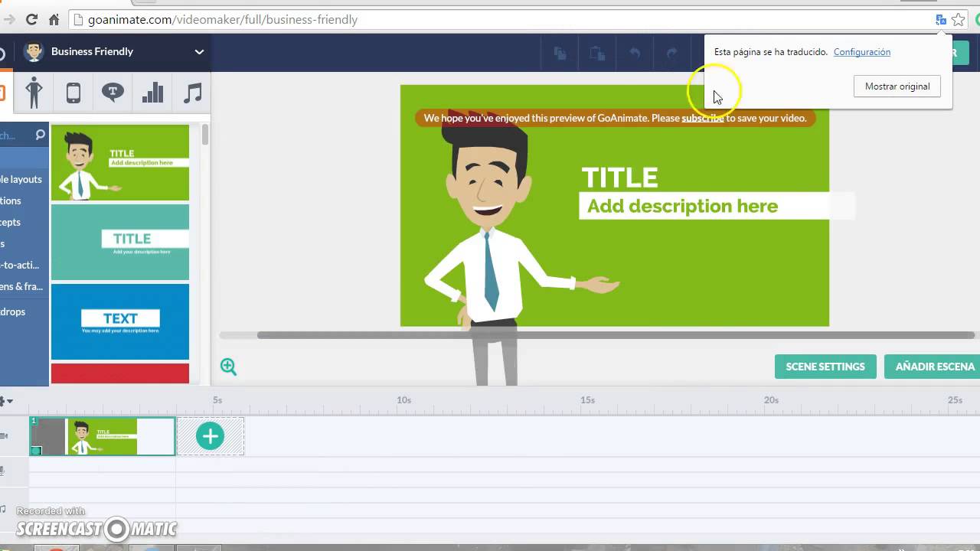The height and width of the screenshot is (551, 980).
Task: Expand the Business Friendly theme dropdown
Action: click(x=199, y=52)
